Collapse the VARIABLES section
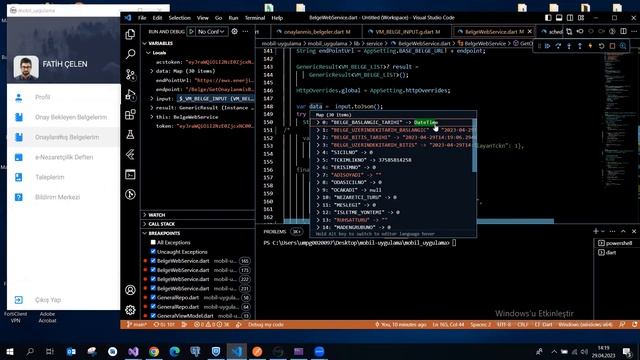 (x=198, y=43)
